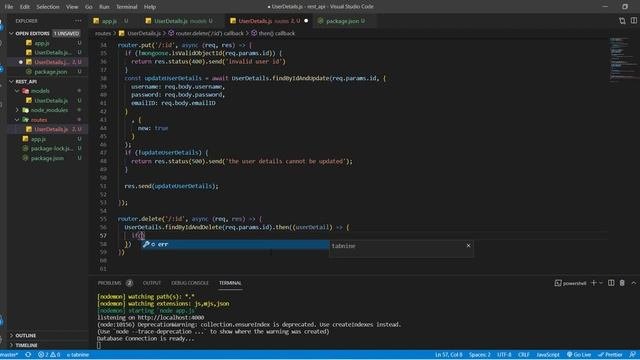Click Ln 57, Col 8 cursor position

click(x=449, y=355)
